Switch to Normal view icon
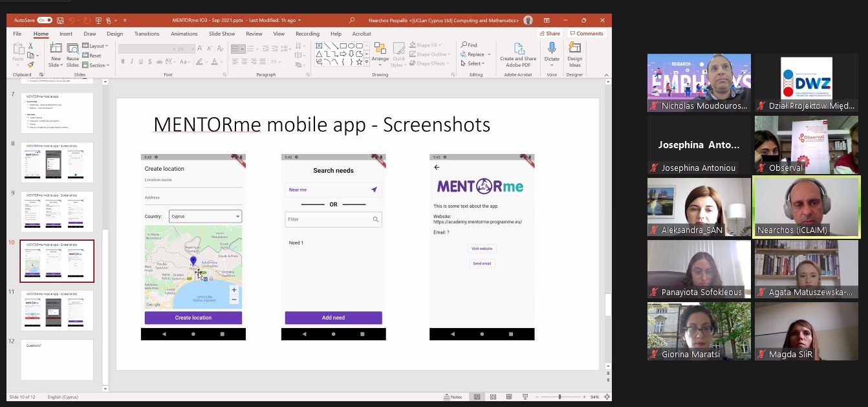The width and height of the screenshot is (868, 407). coord(477,397)
